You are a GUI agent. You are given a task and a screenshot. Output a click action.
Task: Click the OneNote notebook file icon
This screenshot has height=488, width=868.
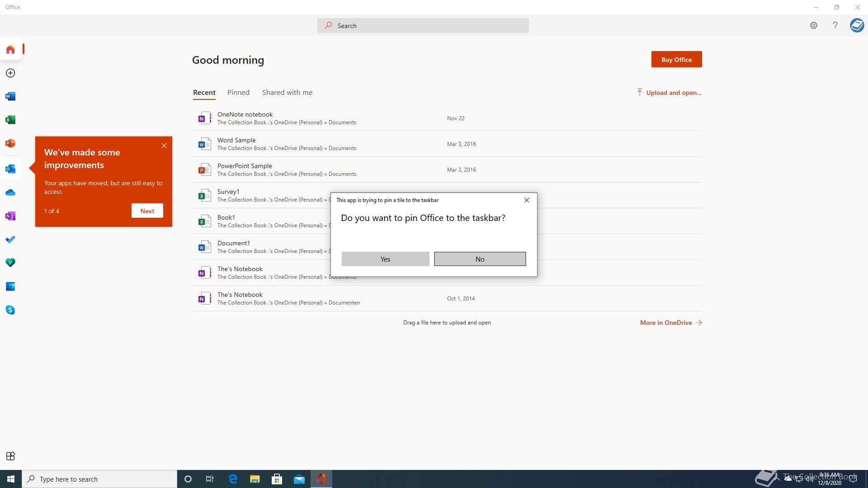(205, 118)
